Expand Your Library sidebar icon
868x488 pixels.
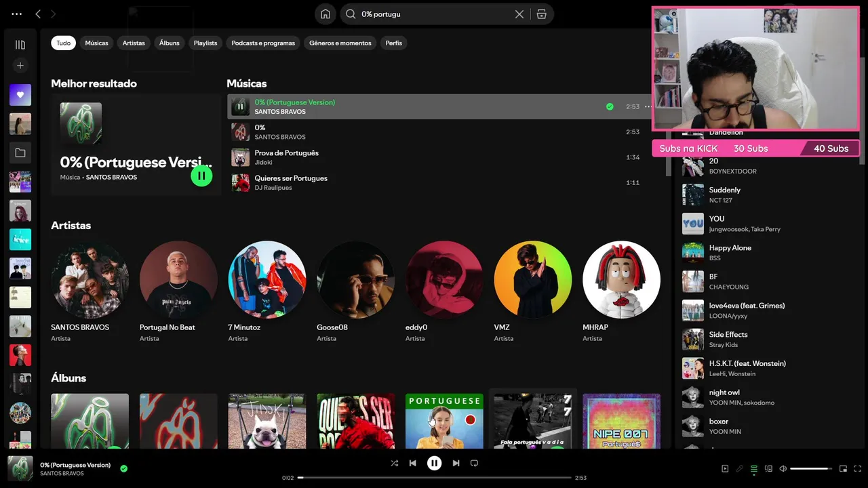20,45
